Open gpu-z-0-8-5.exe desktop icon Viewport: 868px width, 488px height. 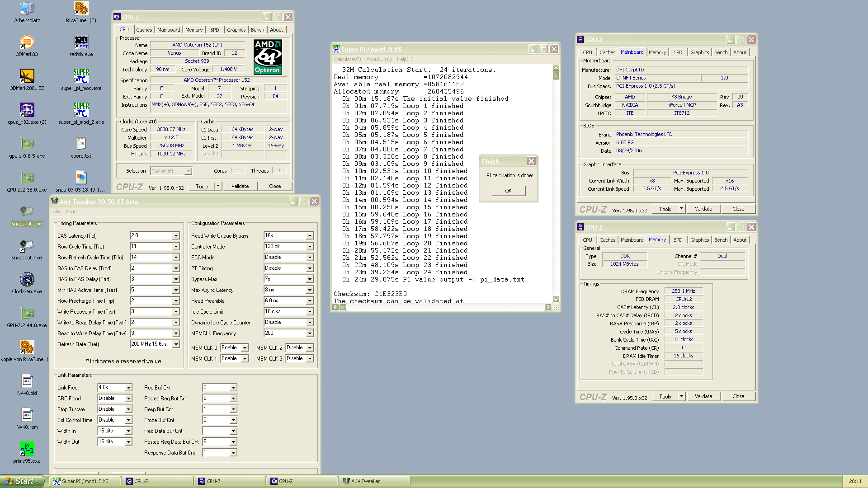(27, 147)
